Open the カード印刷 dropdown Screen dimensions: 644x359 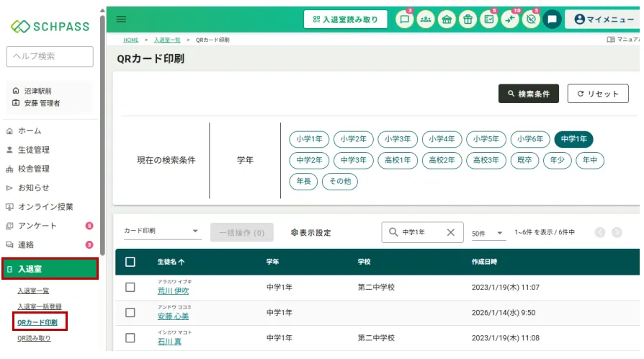(162, 232)
